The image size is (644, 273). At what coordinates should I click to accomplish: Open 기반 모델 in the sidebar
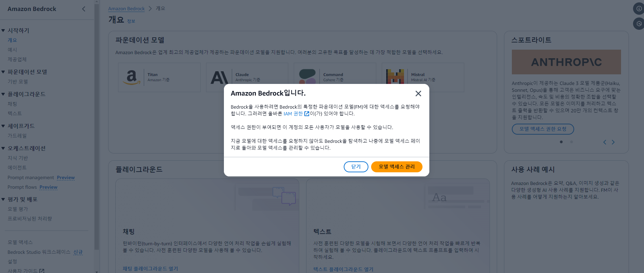[x=18, y=82]
